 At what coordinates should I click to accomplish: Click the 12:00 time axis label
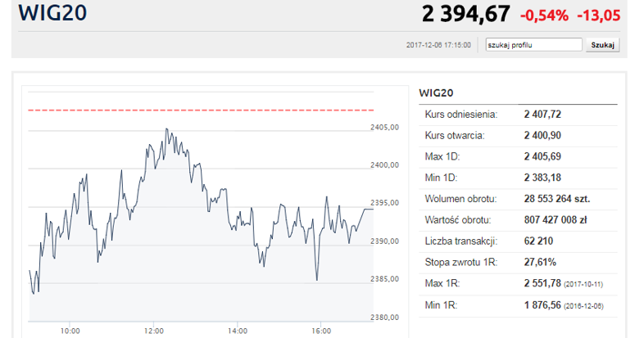pyautogui.click(x=153, y=331)
